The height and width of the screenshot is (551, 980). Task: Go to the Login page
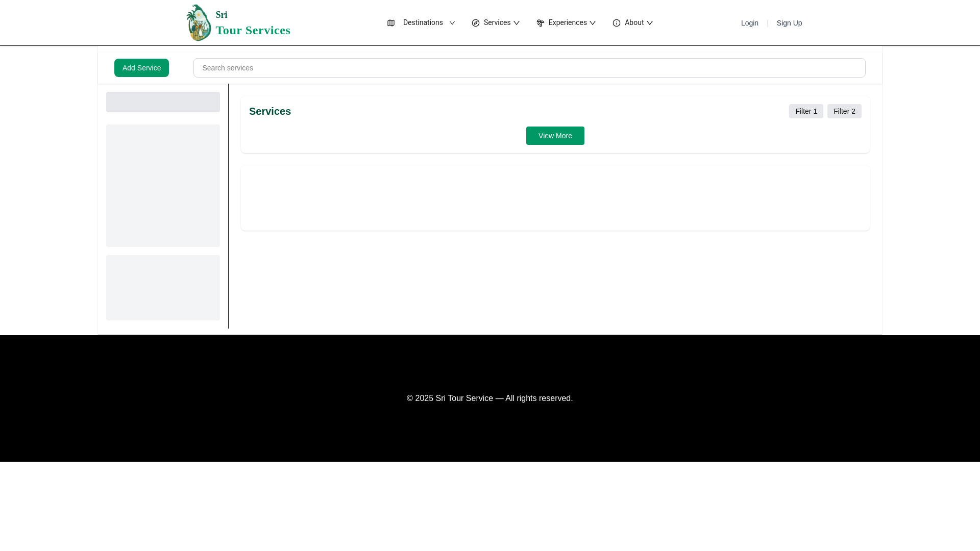coord(750,23)
